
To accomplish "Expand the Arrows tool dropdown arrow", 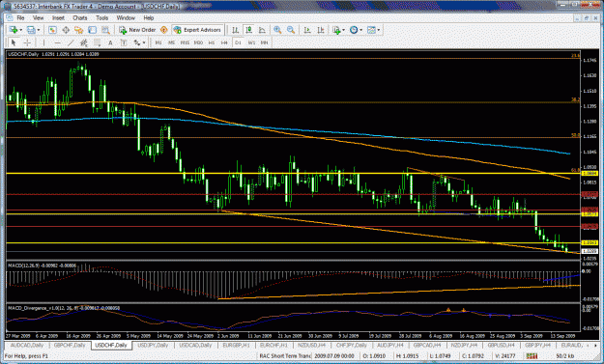I will 144,42.
